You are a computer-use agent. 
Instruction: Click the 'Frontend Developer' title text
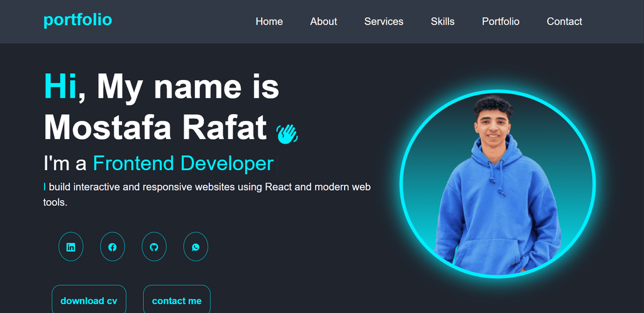pyautogui.click(x=183, y=164)
